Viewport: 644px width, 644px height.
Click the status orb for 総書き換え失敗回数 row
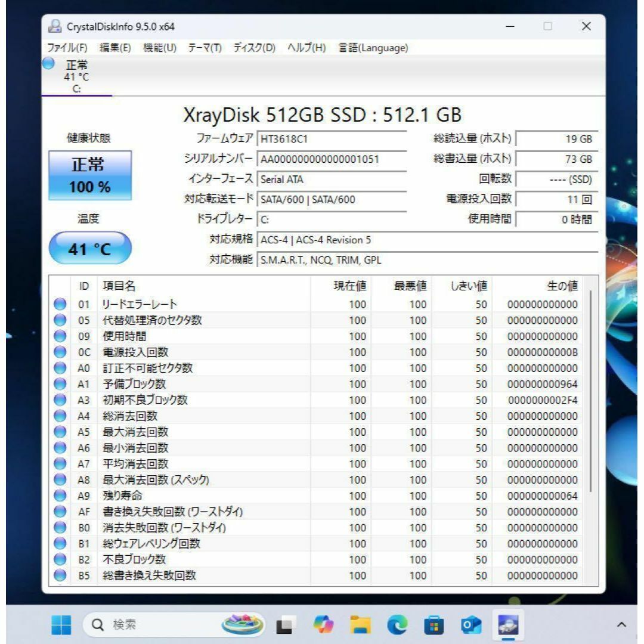coord(60,575)
